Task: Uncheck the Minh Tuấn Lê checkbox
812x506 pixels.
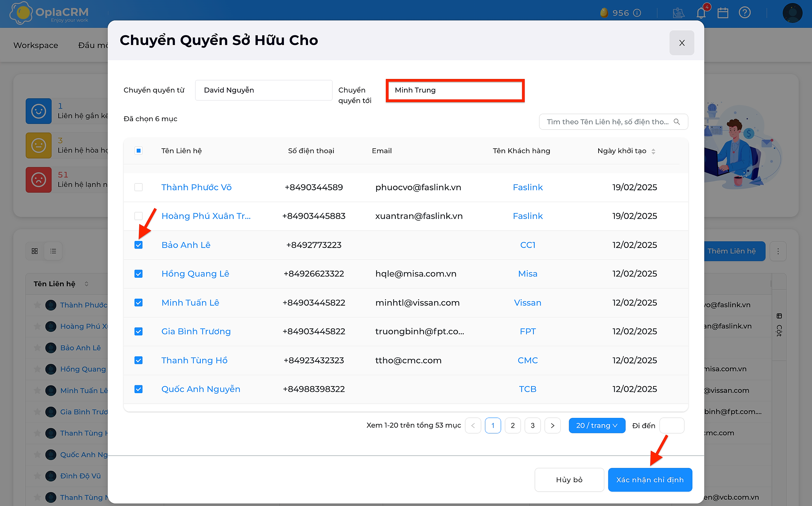Action: (x=138, y=302)
